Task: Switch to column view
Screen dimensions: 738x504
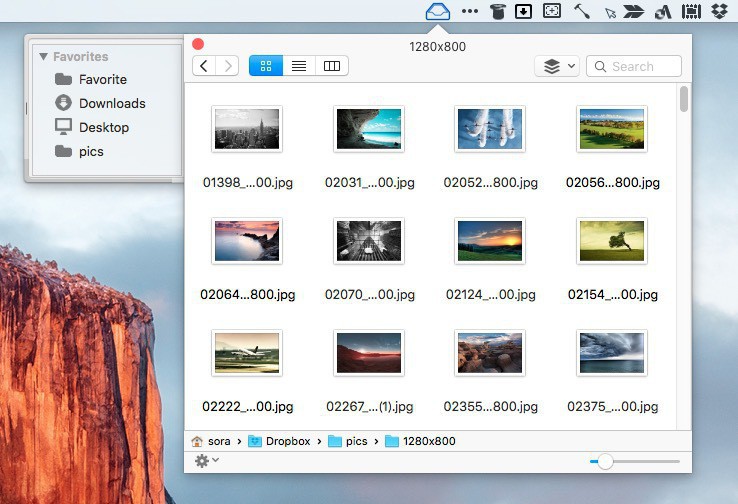Action: click(332, 66)
